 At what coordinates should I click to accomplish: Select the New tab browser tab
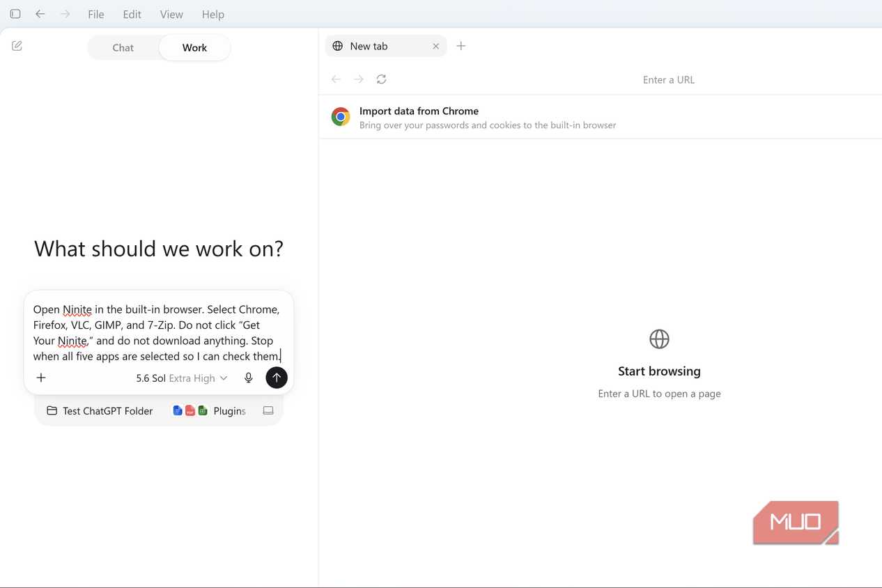385,46
